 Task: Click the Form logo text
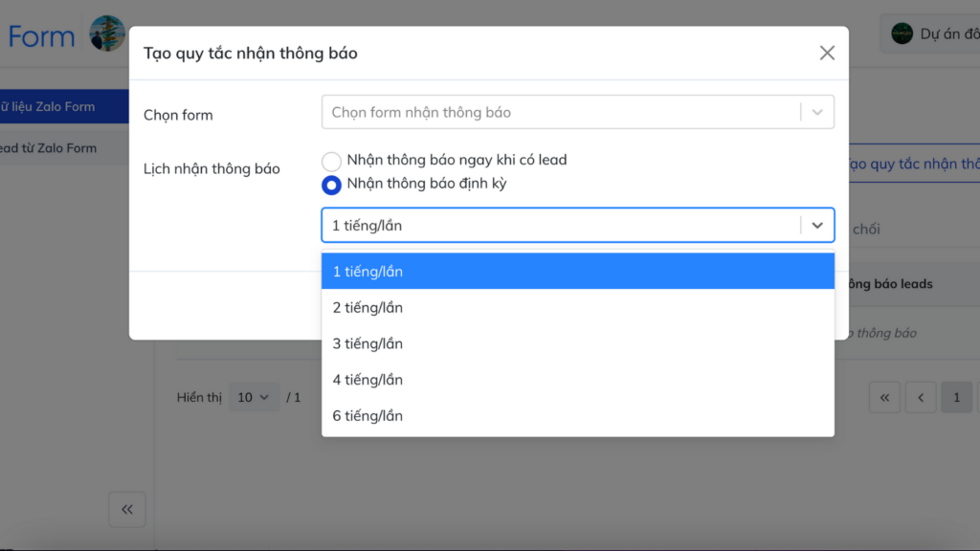pos(41,36)
